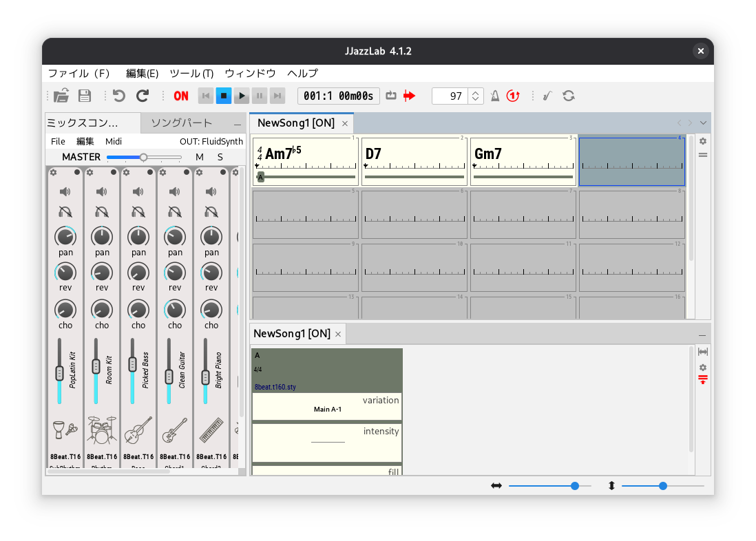Image resolution: width=756 pixels, height=541 pixels.
Task: Select the Am7b5 chord in bar 1
Action: (x=284, y=153)
